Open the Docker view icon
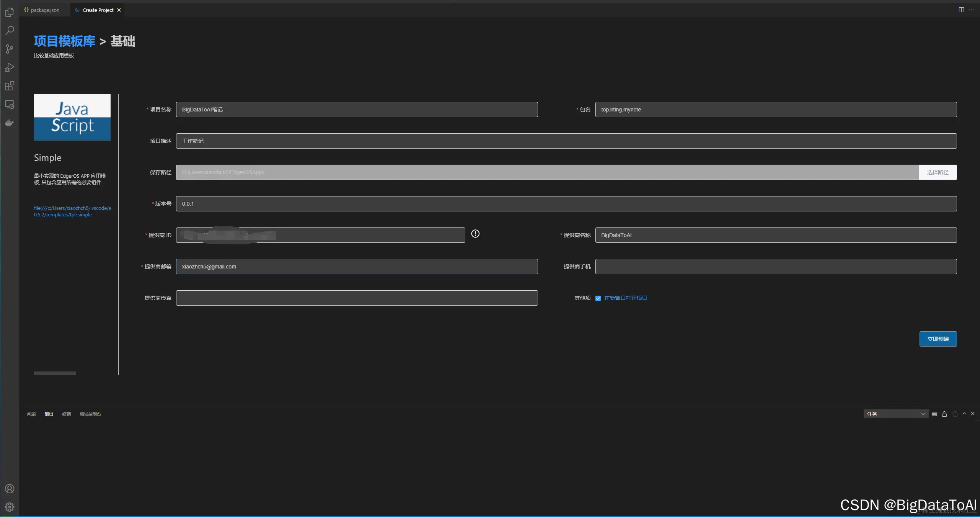Image resolution: width=980 pixels, height=517 pixels. tap(10, 123)
